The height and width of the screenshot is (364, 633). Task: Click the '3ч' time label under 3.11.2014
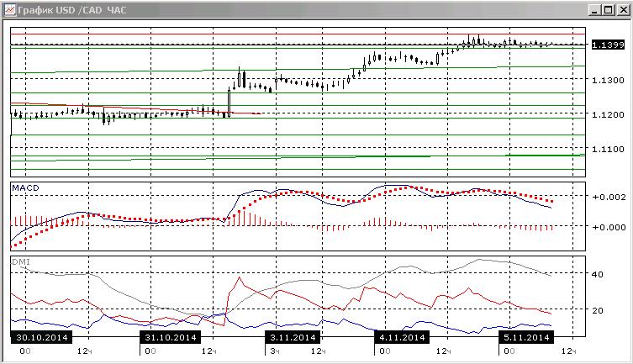pos(275,351)
